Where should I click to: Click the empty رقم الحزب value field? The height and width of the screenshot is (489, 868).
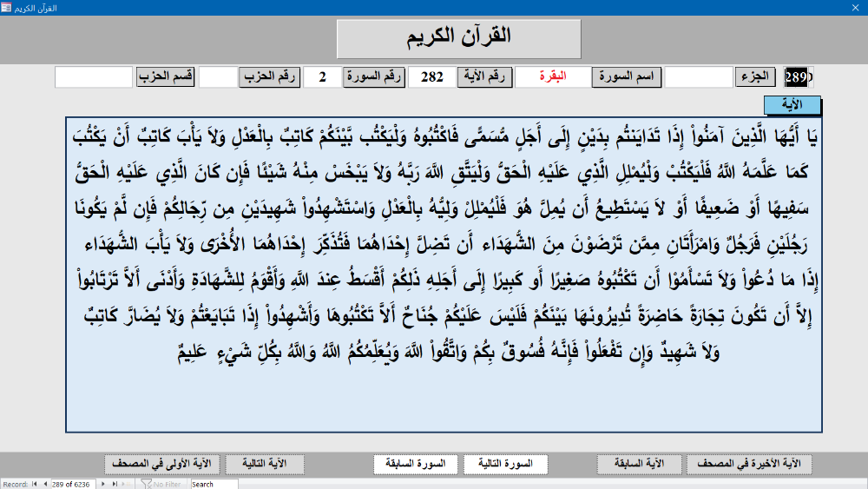(218, 77)
